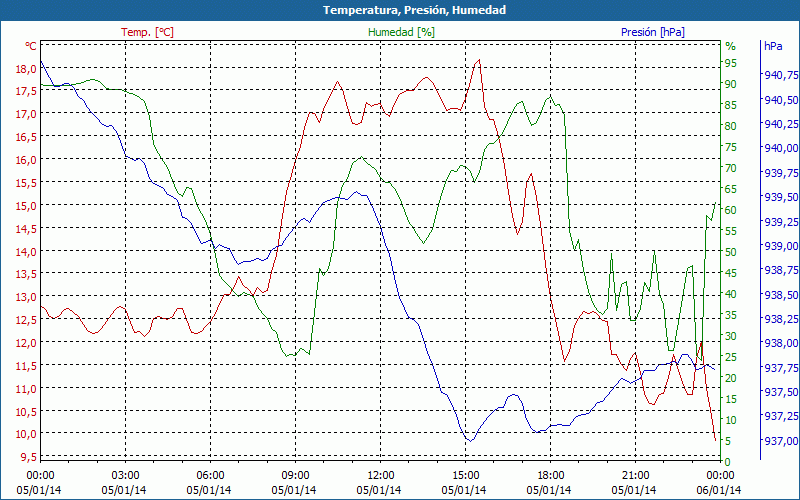Image resolution: width=800 pixels, height=500 pixels.
Task: Click the temperature axis value '14,0'
Action: tap(27, 252)
